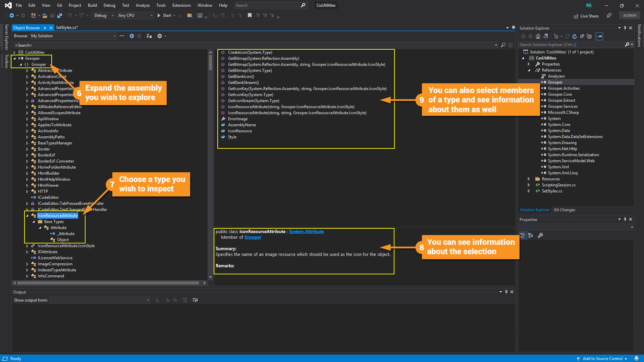This screenshot has width=644, height=362.
Task: Click the System.Attribute link
Action: coord(306,231)
